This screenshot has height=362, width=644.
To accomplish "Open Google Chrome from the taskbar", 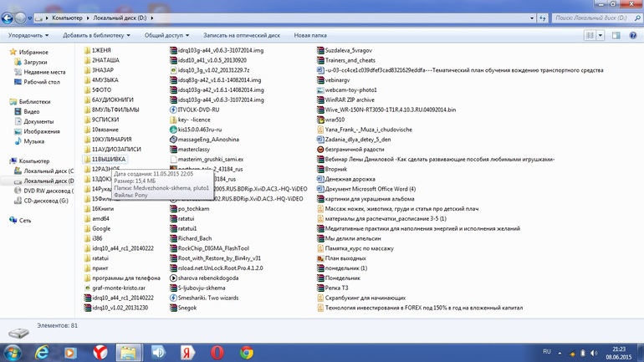I will coord(247,353).
